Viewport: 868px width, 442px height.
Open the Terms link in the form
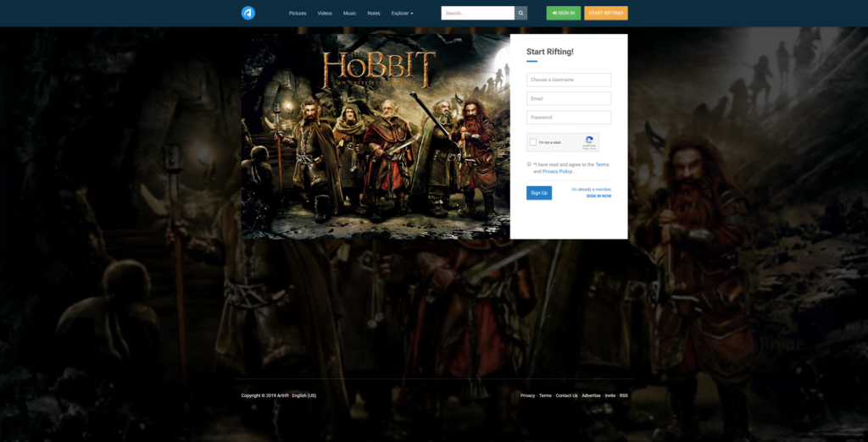point(603,164)
